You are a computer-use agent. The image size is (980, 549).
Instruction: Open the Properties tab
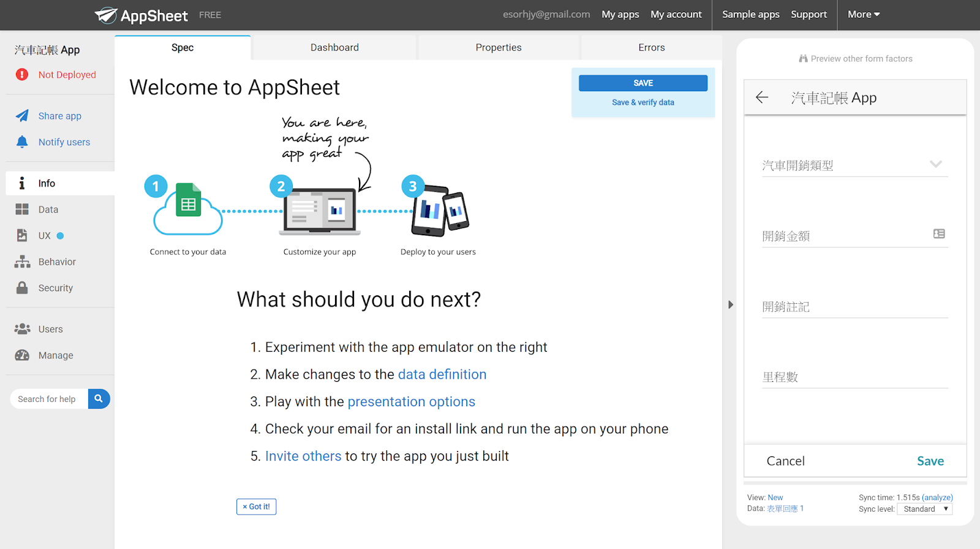pyautogui.click(x=499, y=48)
